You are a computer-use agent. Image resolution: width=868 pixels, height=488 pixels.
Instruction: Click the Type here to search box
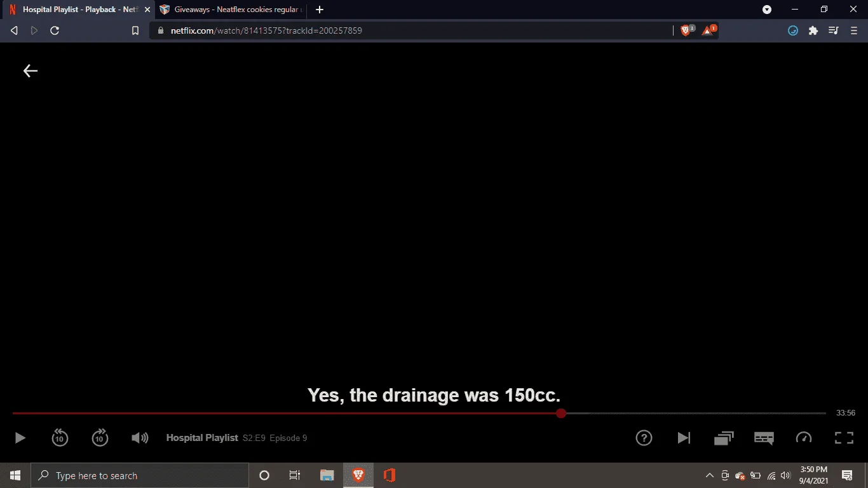click(140, 475)
